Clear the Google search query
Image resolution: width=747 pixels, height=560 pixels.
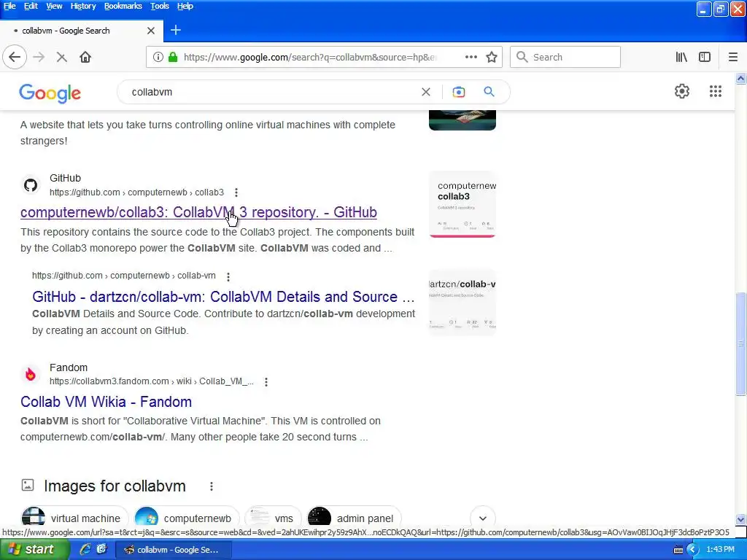426,92
